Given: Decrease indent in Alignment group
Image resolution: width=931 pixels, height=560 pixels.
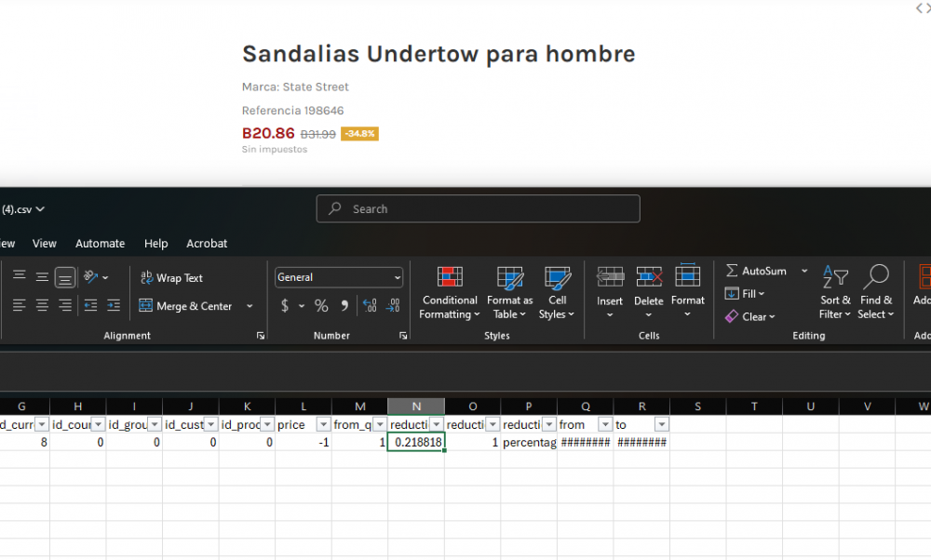Looking at the screenshot, I should point(90,305).
